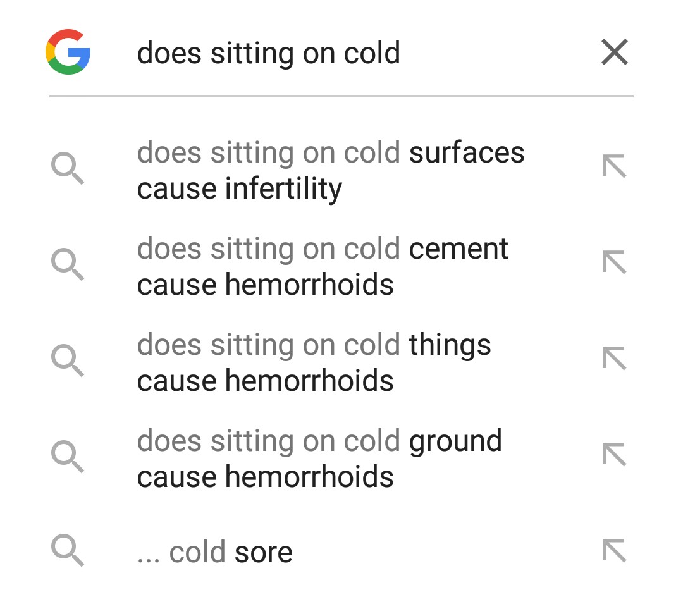Tap the insert arrow for the infertility suggestion
The width and height of the screenshot is (683, 616).
[613, 166]
